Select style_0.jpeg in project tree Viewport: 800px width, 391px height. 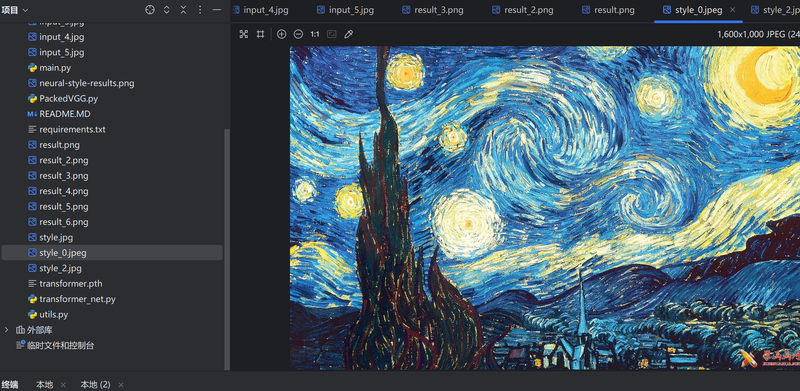click(x=112, y=253)
